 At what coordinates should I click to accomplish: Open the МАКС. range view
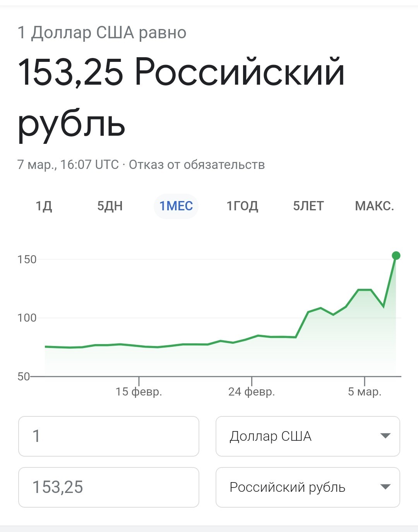374,206
